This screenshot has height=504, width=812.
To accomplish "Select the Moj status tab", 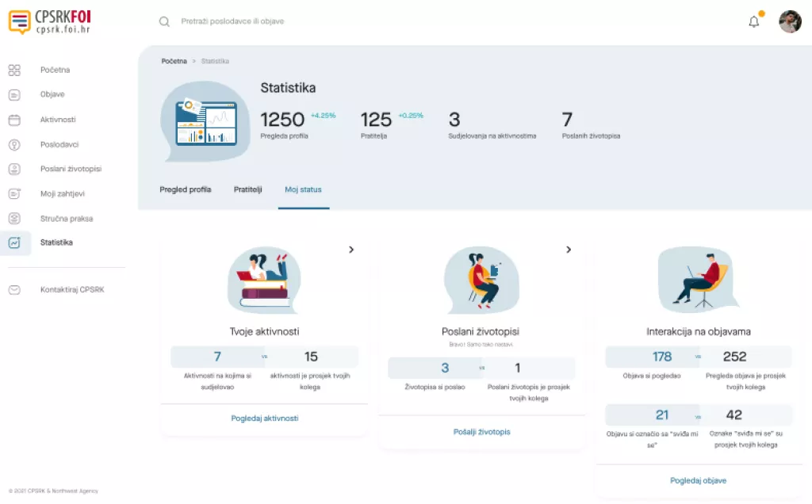I will tap(303, 189).
